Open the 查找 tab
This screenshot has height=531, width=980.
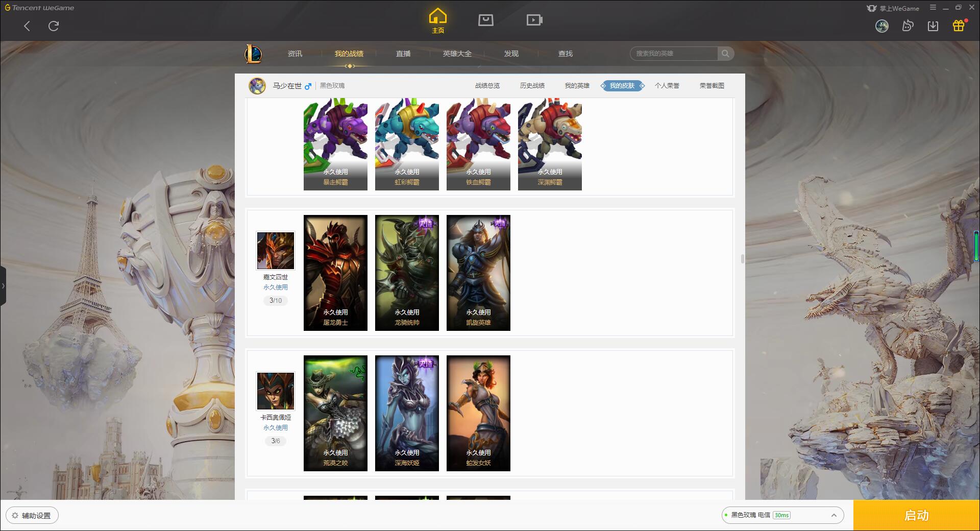click(x=566, y=54)
